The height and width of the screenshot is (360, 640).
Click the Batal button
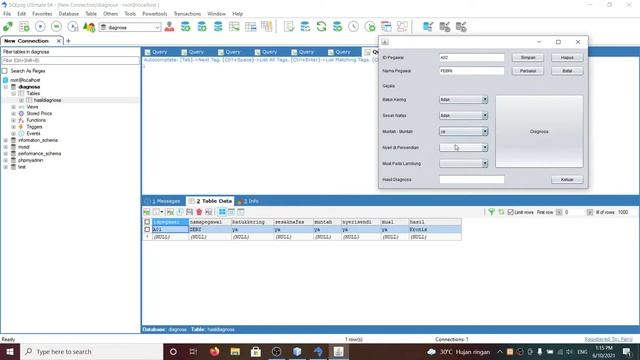(x=567, y=71)
